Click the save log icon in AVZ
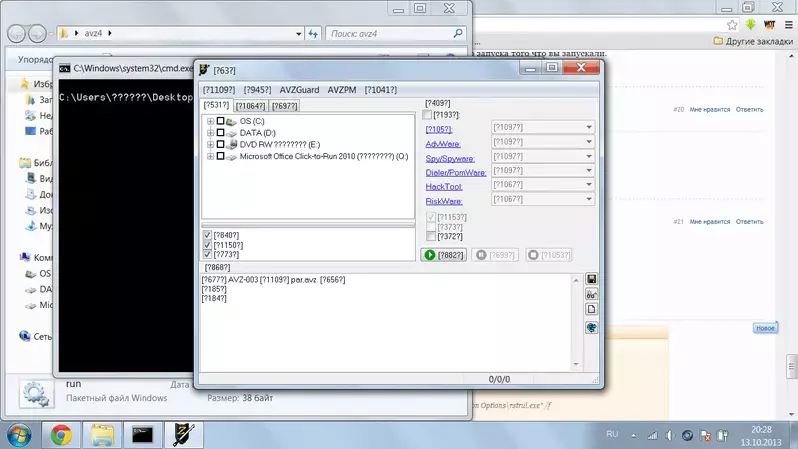Image resolution: width=798 pixels, height=449 pixels. 591,279
